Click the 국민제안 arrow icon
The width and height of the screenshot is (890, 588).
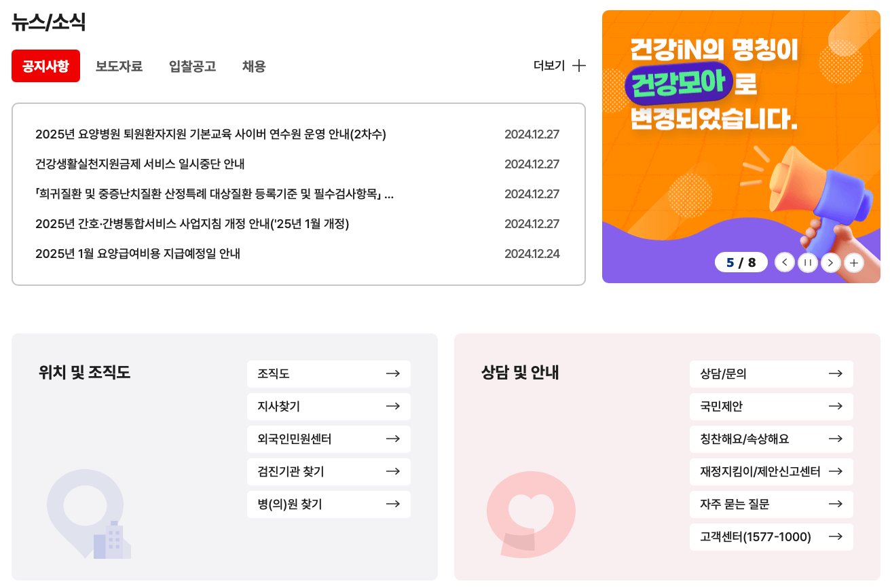pyautogui.click(x=836, y=407)
